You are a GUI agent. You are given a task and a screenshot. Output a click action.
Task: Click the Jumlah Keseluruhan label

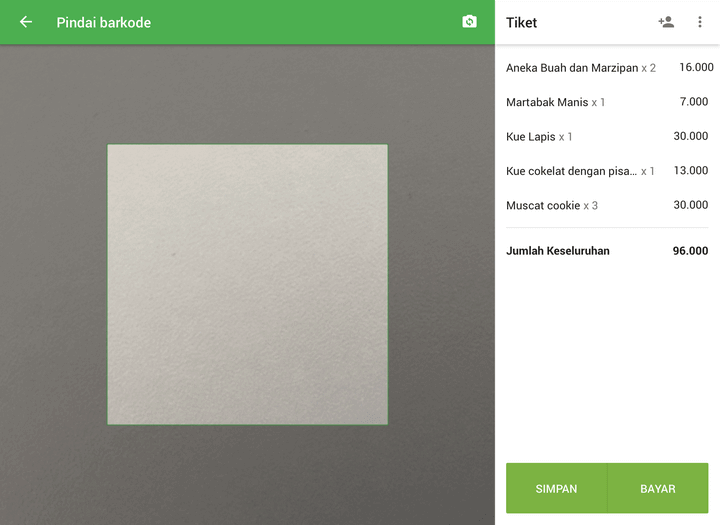tap(558, 251)
